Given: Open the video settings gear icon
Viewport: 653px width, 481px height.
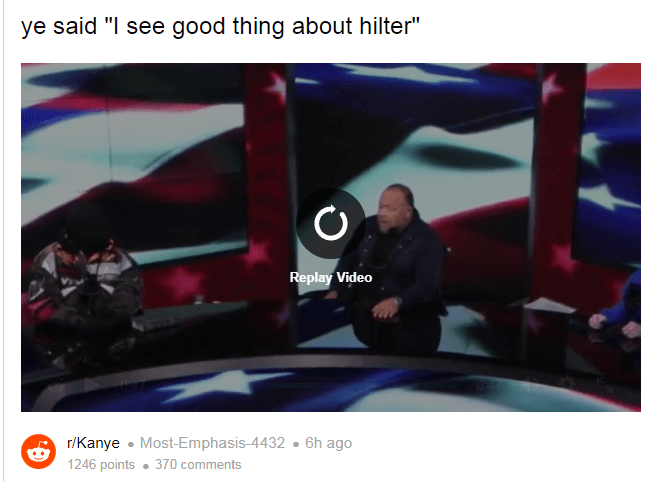Looking at the screenshot, I should (567, 383).
